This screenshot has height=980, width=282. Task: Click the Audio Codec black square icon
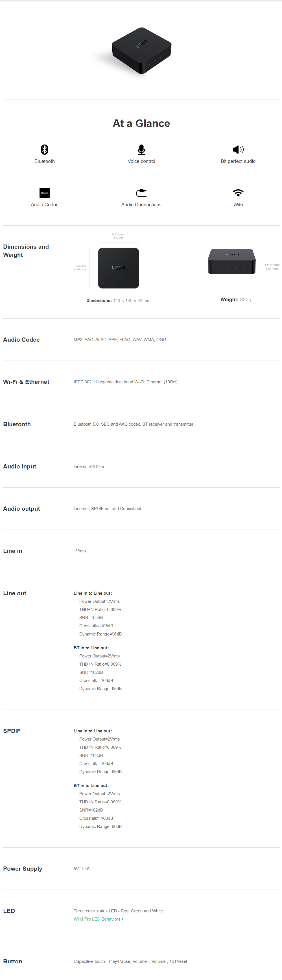coord(45,193)
